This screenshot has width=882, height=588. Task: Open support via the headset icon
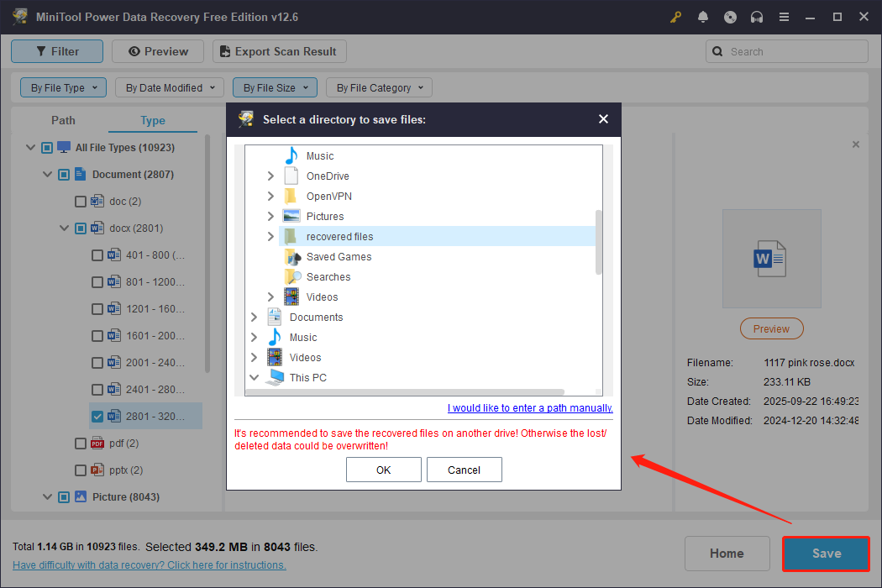pyautogui.click(x=757, y=16)
